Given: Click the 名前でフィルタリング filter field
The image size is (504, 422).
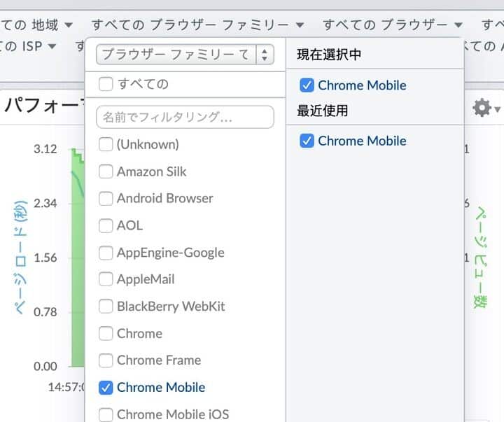Looking at the screenshot, I should tap(184, 117).
